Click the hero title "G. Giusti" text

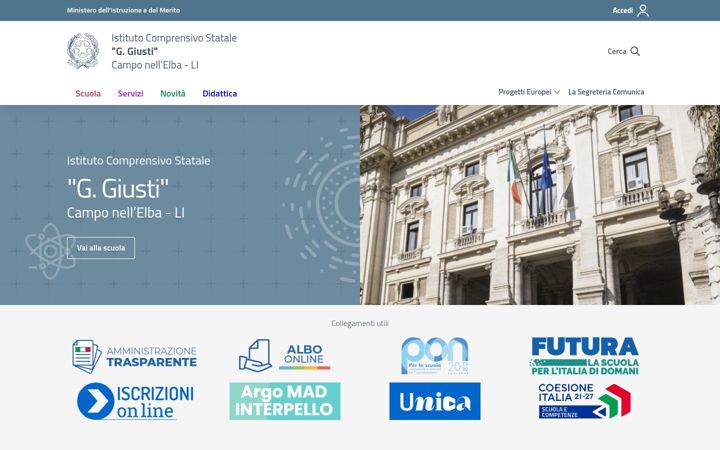tap(118, 189)
